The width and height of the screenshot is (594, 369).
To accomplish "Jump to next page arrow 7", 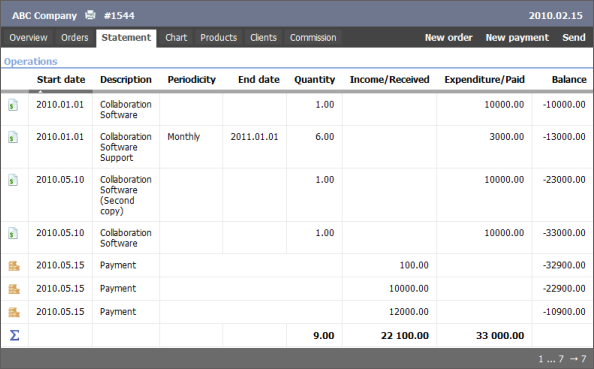I will pos(578,358).
